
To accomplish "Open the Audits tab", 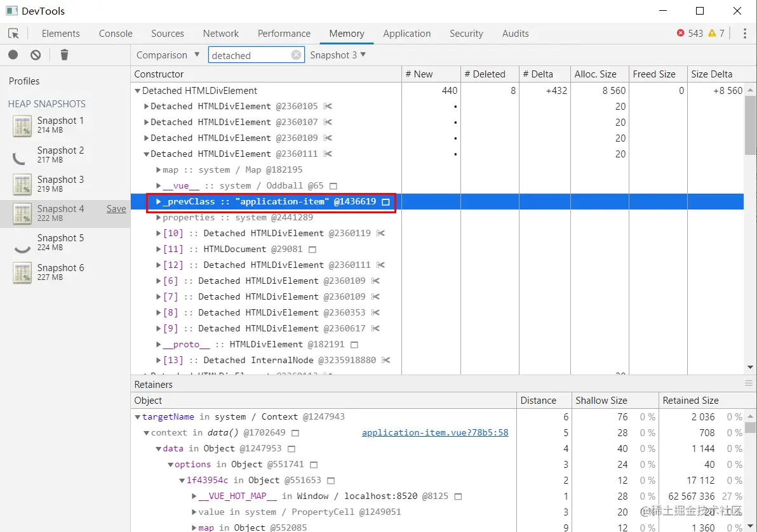I will click(x=515, y=33).
